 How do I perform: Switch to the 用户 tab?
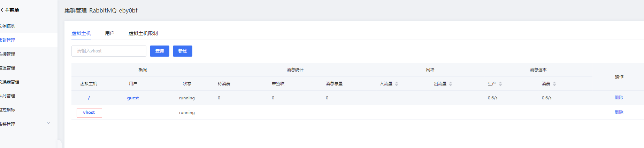coord(109,33)
